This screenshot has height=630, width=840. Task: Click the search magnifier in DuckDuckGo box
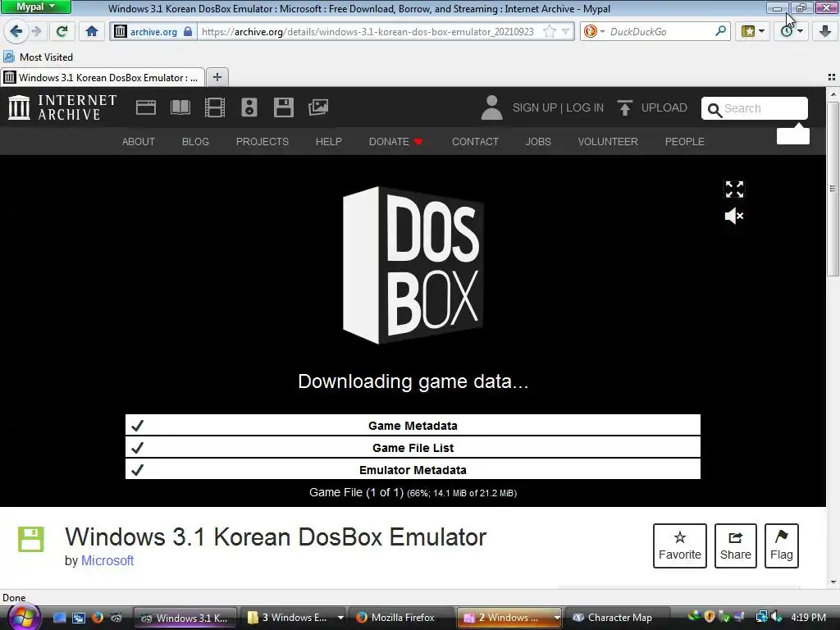coord(720,32)
